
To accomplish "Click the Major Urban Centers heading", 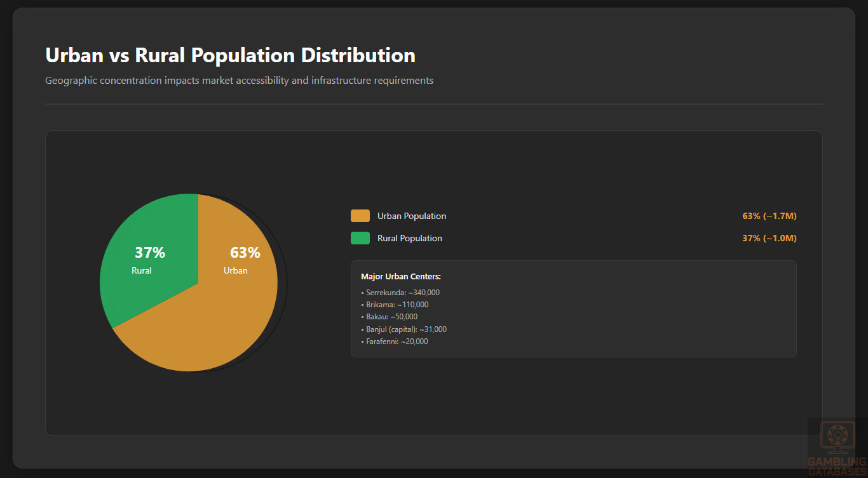I will tap(401, 277).
